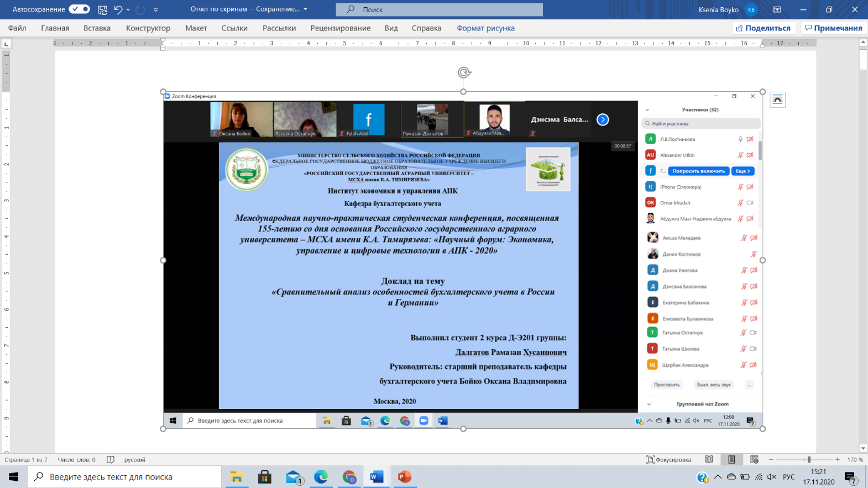The height and width of the screenshot is (488, 868).
Task: Switch to Read Mode view
Action: (x=709, y=460)
